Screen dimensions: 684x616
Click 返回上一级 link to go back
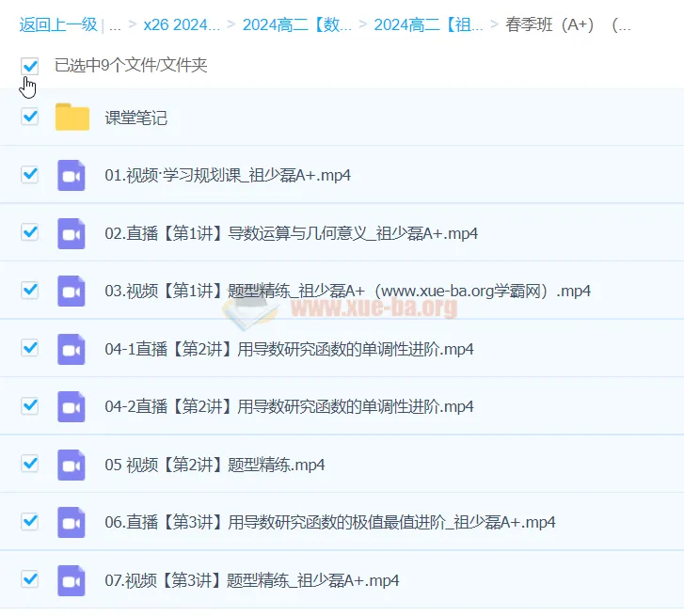coord(58,24)
